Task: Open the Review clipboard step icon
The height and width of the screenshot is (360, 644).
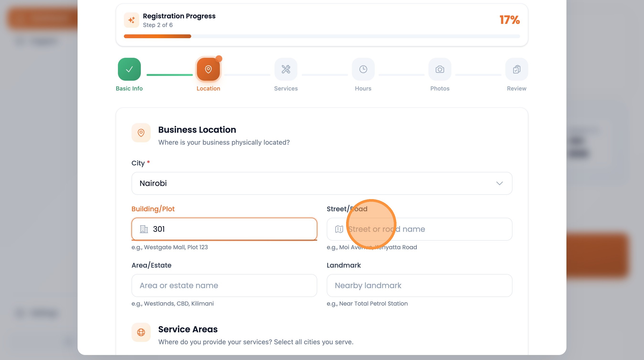Action: (x=517, y=69)
